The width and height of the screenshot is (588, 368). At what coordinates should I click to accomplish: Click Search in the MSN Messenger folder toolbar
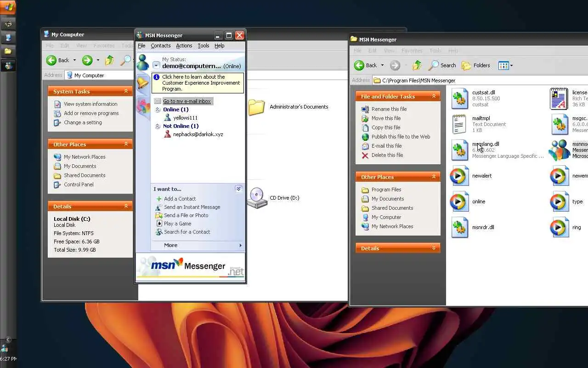[x=442, y=65]
